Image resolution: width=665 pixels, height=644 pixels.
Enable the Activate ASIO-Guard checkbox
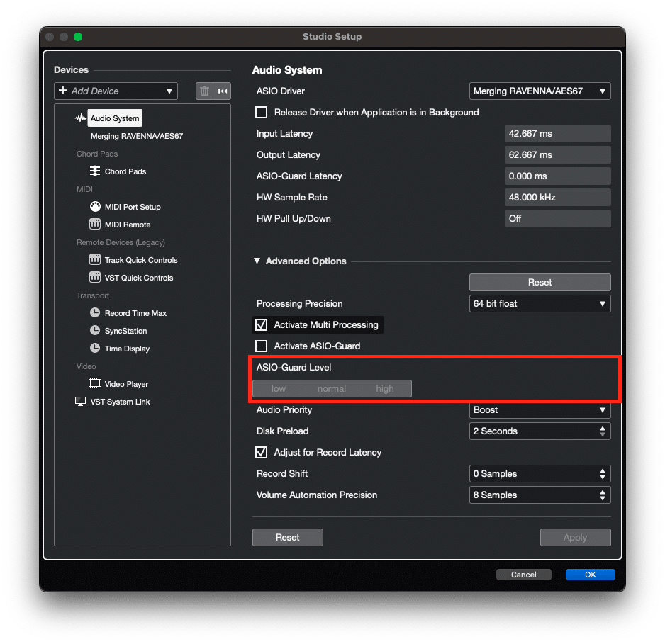pyautogui.click(x=262, y=346)
